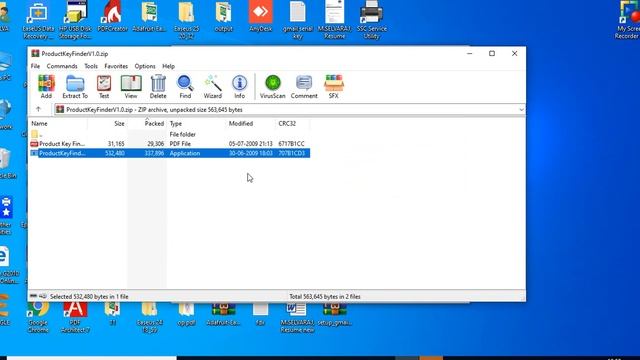Expand the archive path dropdown arrow
This screenshot has width=640, height=360.
(x=521, y=109)
